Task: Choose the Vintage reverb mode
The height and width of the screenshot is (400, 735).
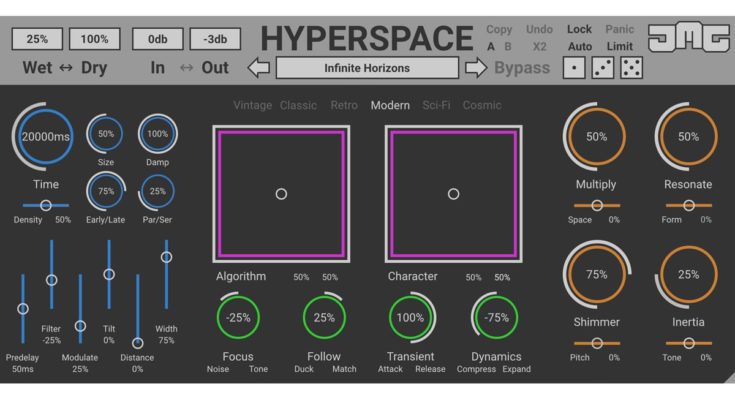Action: [252, 105]
